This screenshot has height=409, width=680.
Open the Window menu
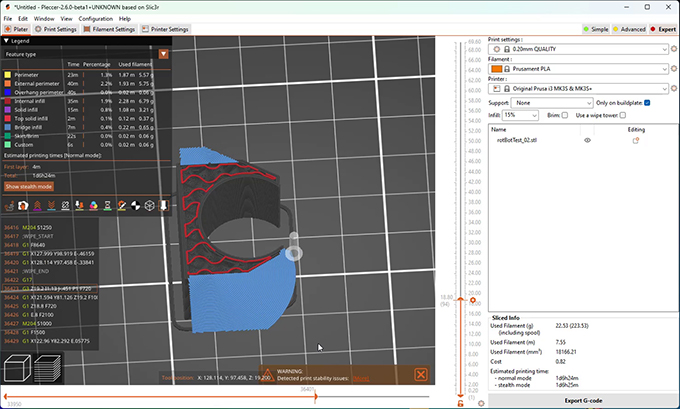[x=44, y=19]
